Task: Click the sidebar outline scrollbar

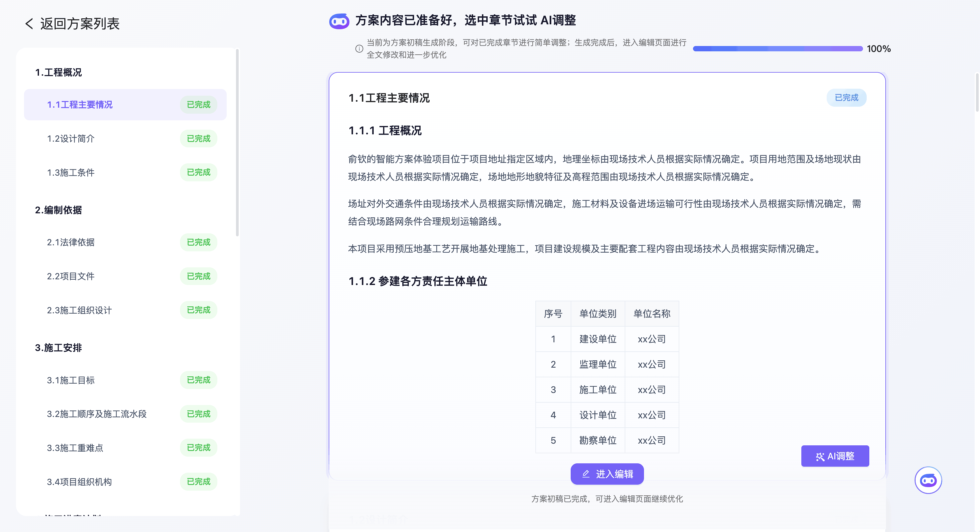Action: point(237,143)
